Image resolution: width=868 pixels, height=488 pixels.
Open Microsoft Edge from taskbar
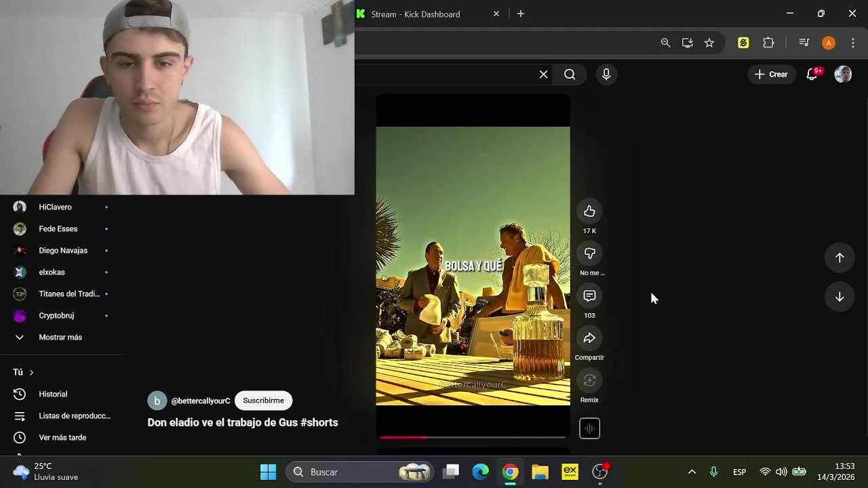pos(481,472)
